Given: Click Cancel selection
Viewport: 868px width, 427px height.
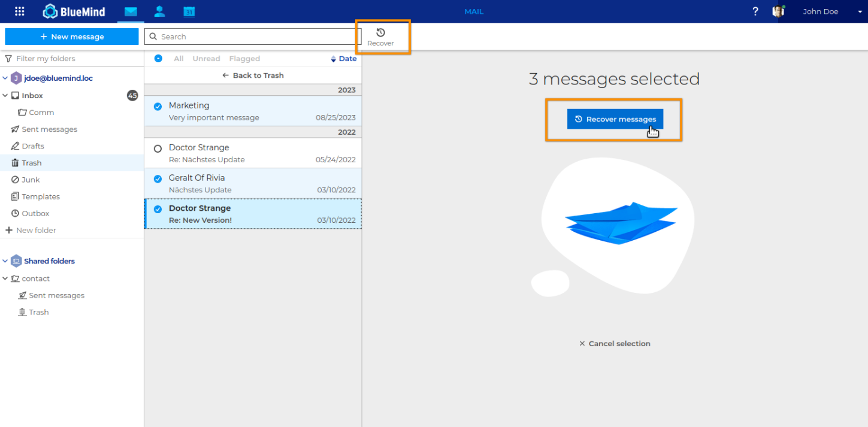Looking at the screenshot, I should click(x=615, y=344).
